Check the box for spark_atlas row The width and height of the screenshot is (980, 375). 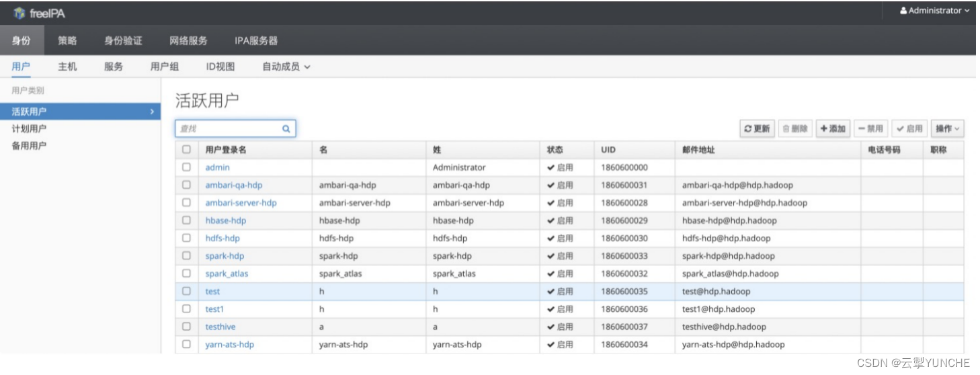pos(186,274)
